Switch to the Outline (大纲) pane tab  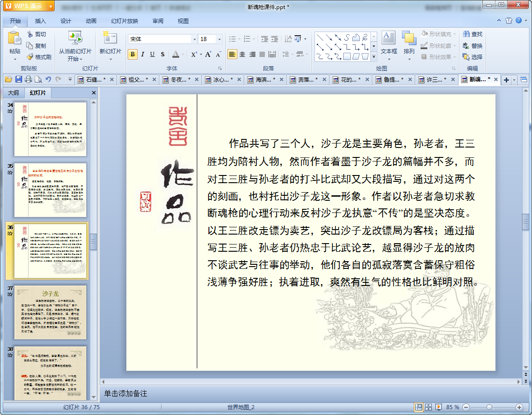point(14,93)
